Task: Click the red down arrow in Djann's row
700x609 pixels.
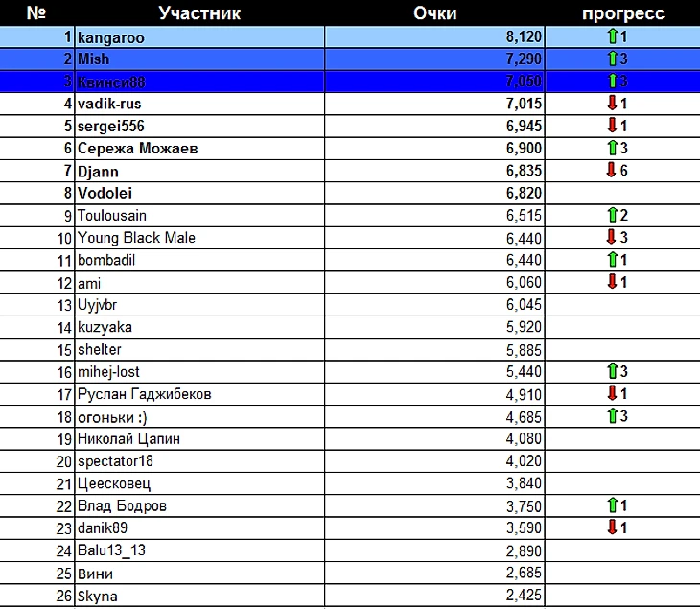Action: coord(610,171)
